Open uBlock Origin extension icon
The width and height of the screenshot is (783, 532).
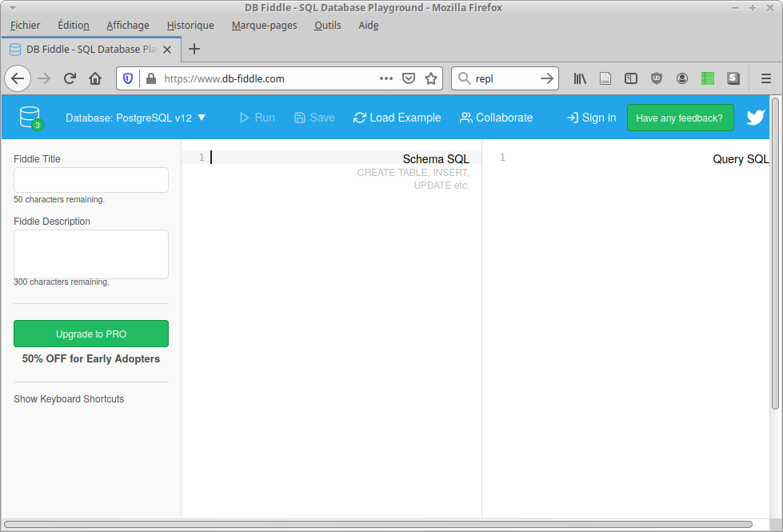(x=656, y=78)
